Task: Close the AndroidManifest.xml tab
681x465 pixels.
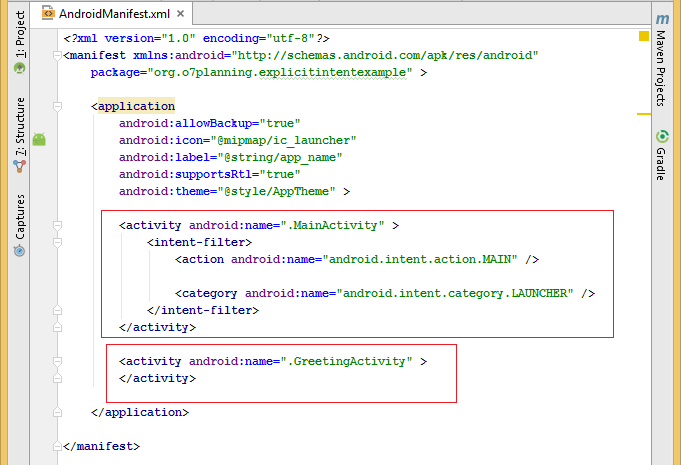Action: [181, 14]
